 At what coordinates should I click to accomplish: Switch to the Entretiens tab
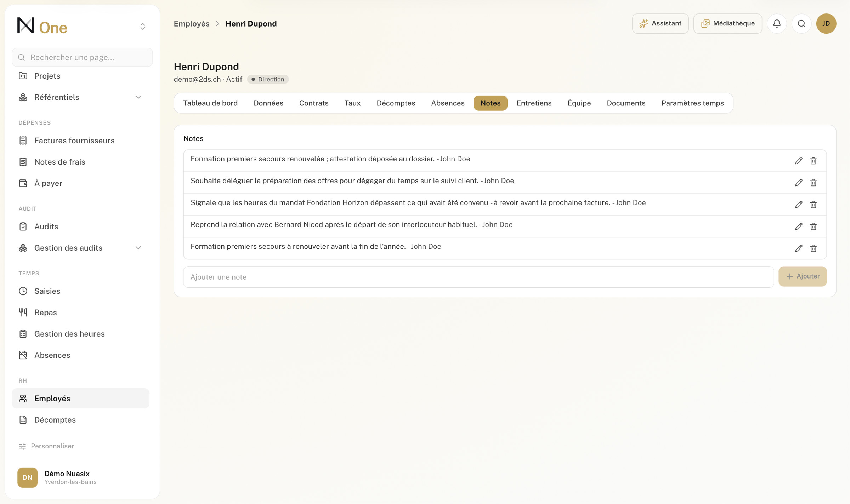(x=534, y=103)
